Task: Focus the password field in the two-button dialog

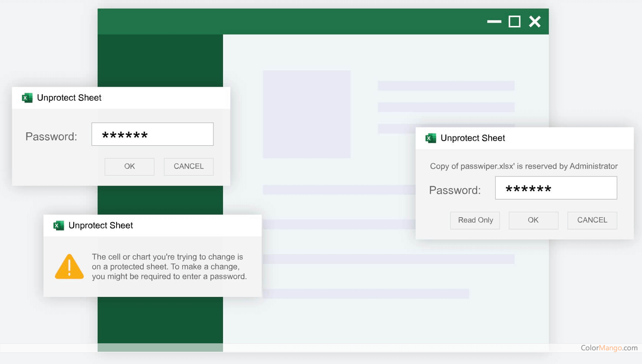Action: (x=152, y=134)
